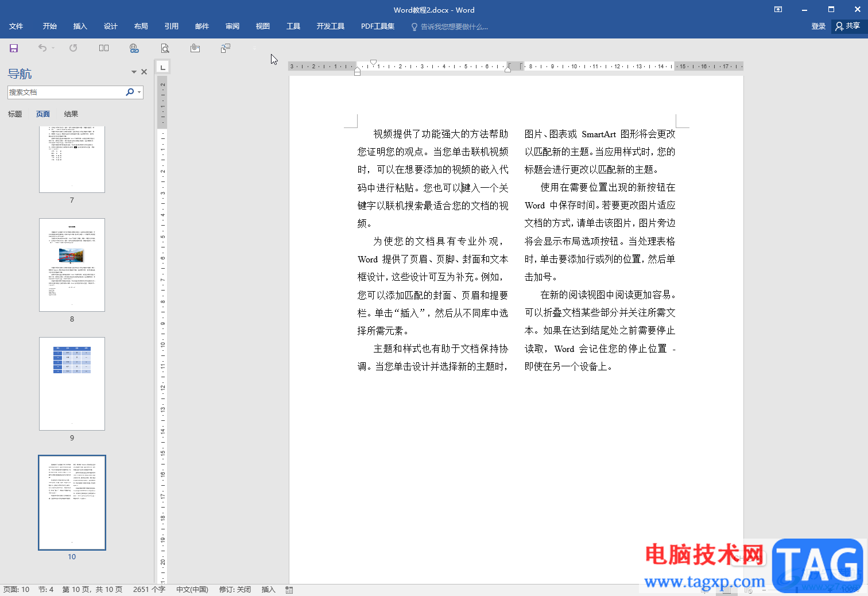This screenshot has height=596, width=868.
Task: Switch to the side-by-side reading view icon
Action: tap(104, 48)
